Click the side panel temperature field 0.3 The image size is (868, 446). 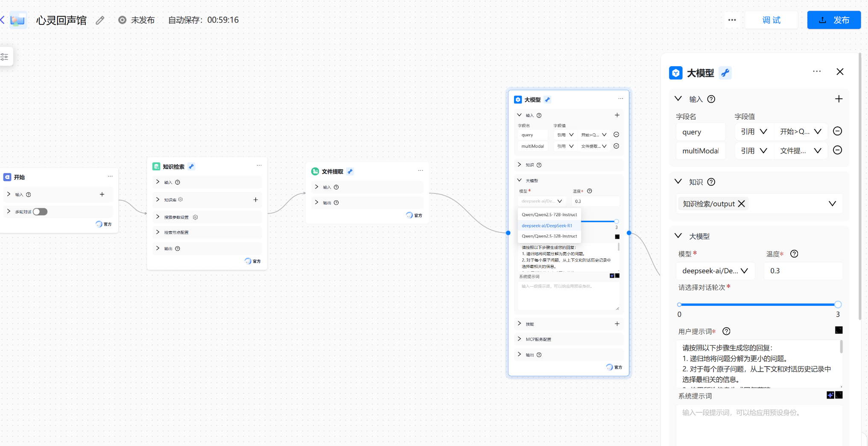[x=803, y=271]
